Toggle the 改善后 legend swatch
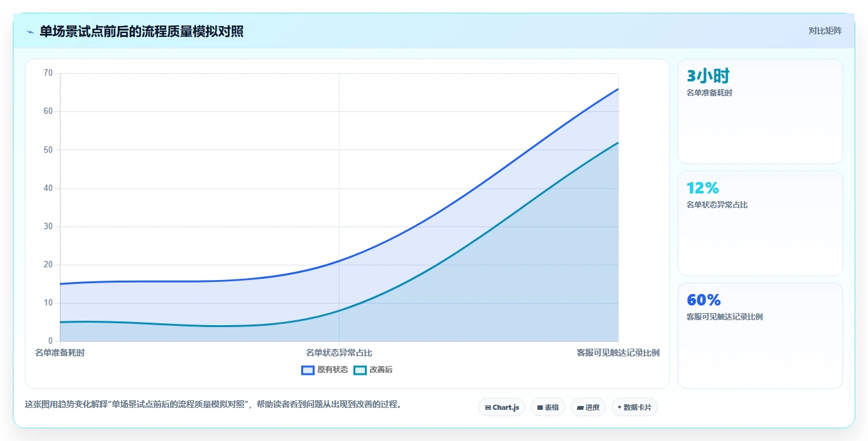This screenshot has width=868, height=441. tap(360, 370)
